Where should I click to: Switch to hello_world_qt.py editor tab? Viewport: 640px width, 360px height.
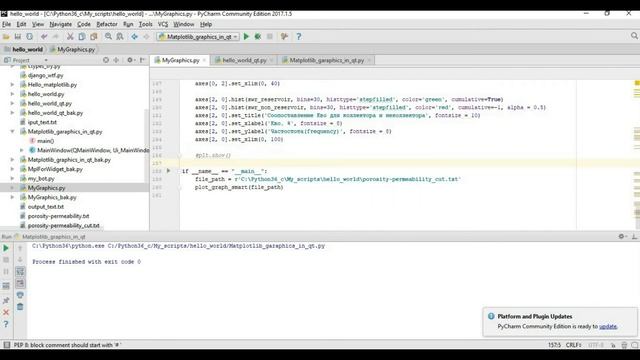[x=244, y=60]
